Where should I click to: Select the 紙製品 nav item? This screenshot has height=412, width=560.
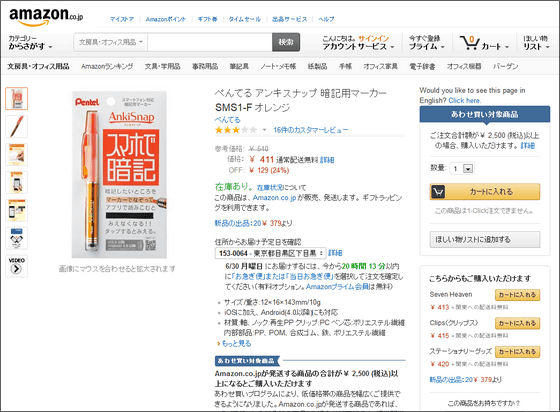coord(318,66)
